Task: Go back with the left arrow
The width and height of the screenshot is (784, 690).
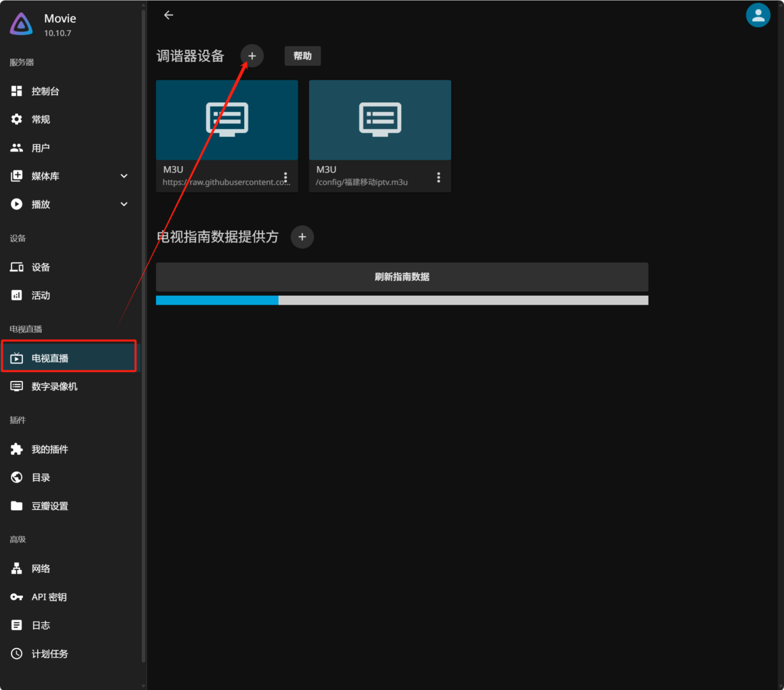Action: coord(169,15)
